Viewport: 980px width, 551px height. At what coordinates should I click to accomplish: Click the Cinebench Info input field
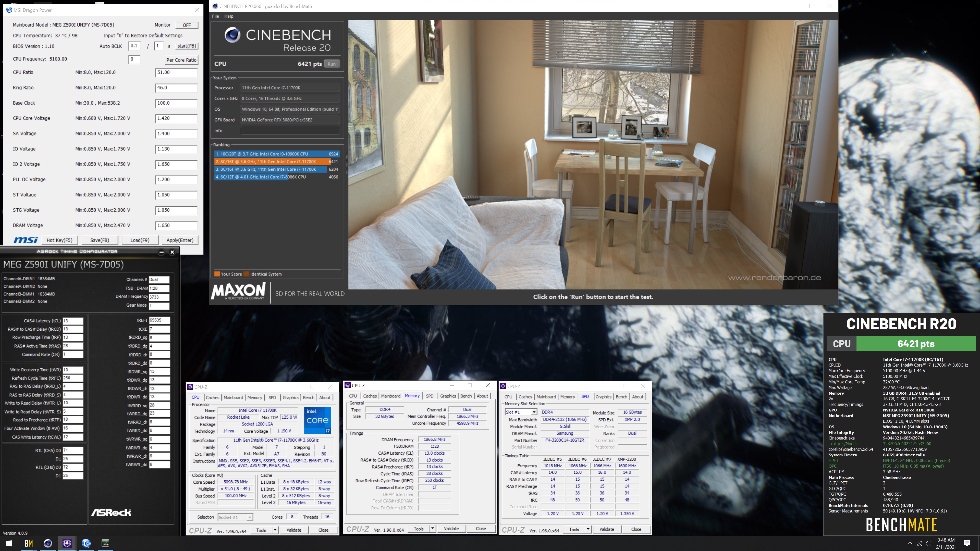pos(290,130)
